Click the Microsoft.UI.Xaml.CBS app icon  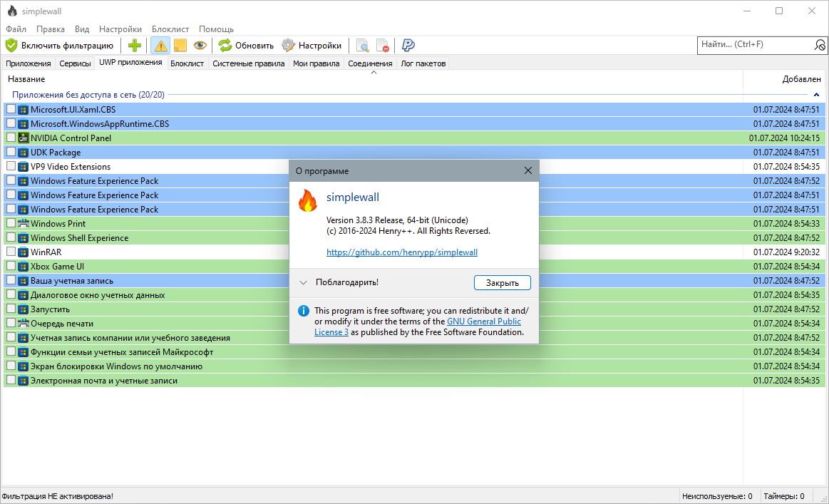tap(23, 110)
